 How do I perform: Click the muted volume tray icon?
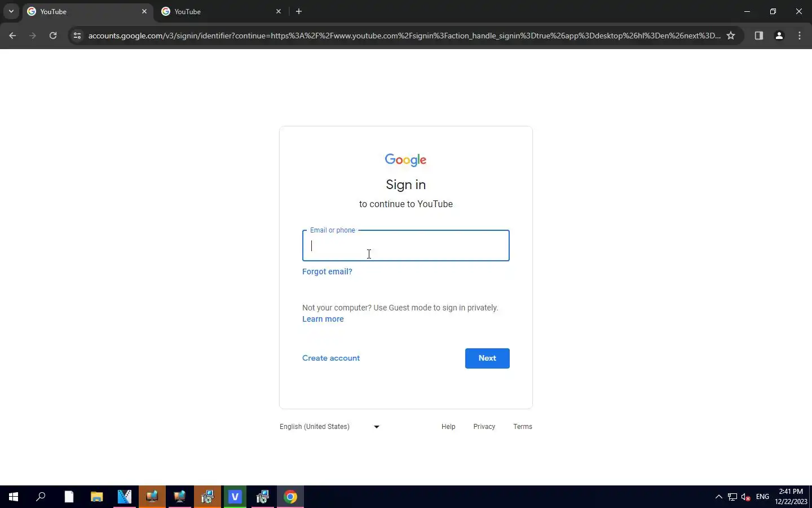point(746,497)
